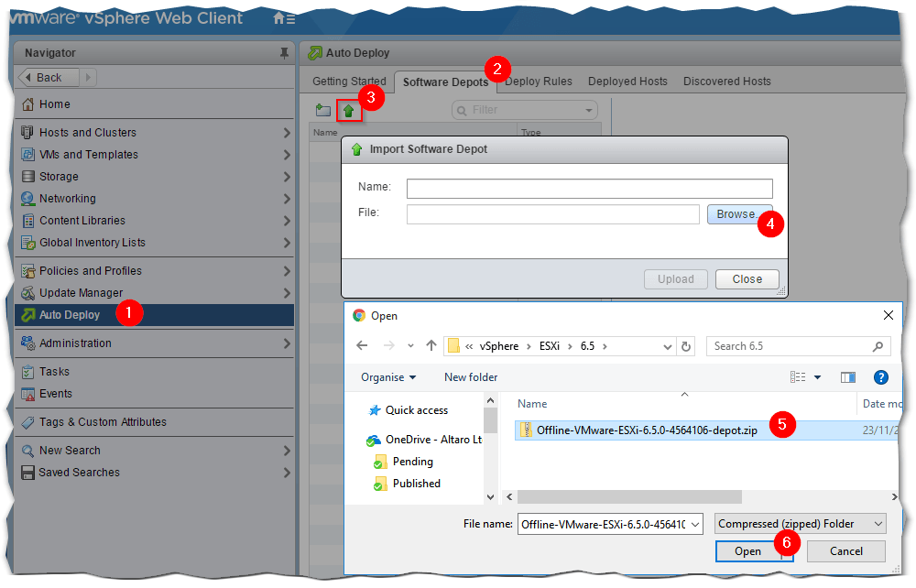The width and height of the screenshot is (916, 588).
Task: Switch to the Deployed Hosts tab
Action: click(627, 82)
